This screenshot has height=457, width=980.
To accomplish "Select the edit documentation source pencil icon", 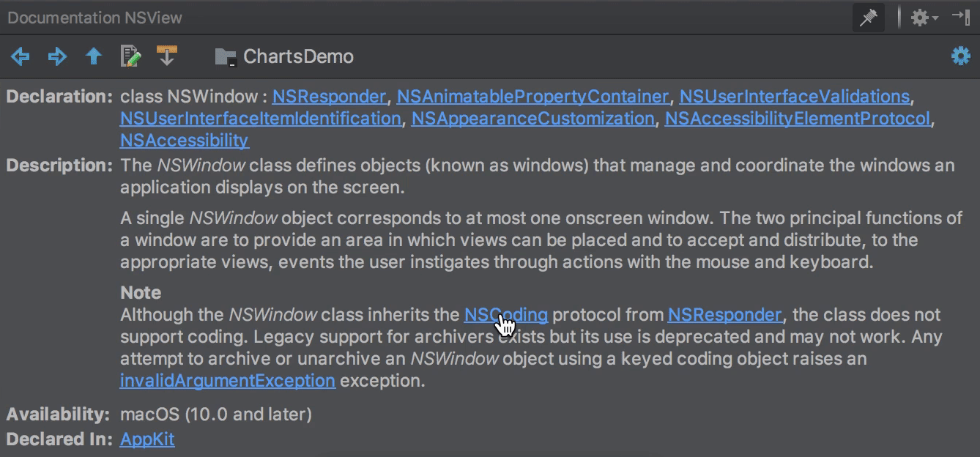I will [130, 56].
